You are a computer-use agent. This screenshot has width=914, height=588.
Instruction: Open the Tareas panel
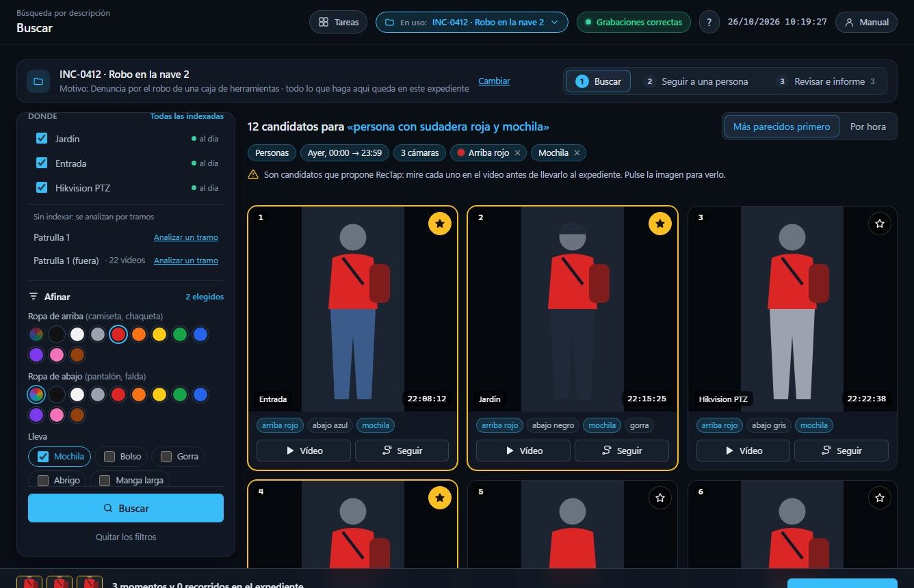coord(339,22)
